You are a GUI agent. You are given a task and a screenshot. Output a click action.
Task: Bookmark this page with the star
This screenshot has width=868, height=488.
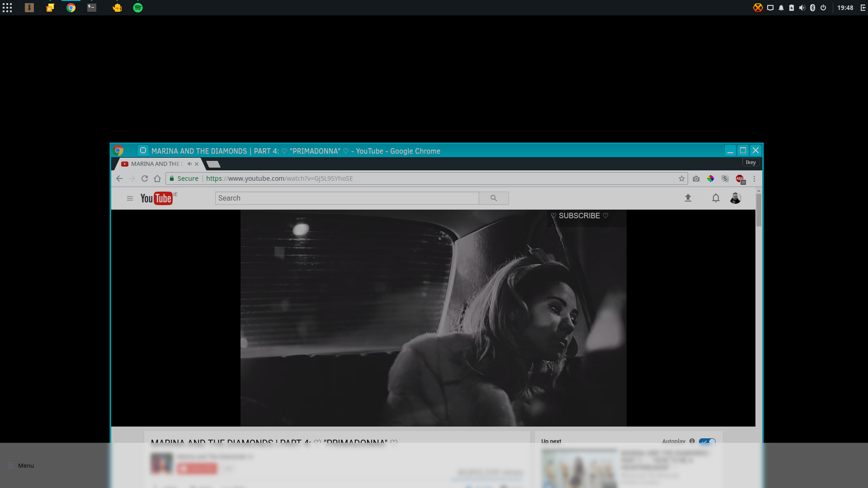(x=682, y=178)
